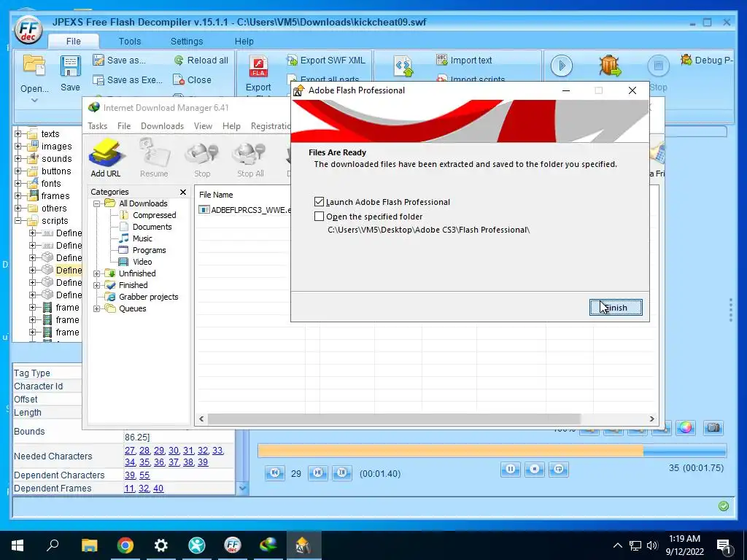Expand the images folder in JPEXS tree
This screenshot has height=560, width=747.
pos(18,146)
